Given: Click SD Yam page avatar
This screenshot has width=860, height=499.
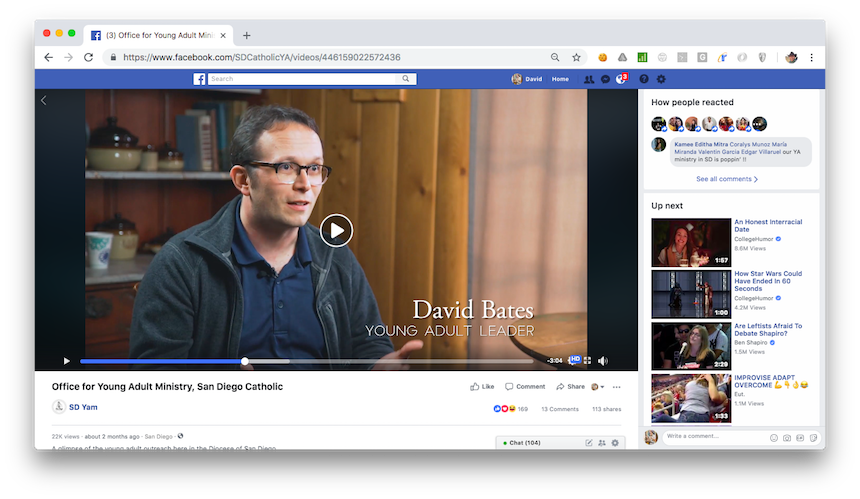Looking at the screenshot, I should (x=59, y=407).
